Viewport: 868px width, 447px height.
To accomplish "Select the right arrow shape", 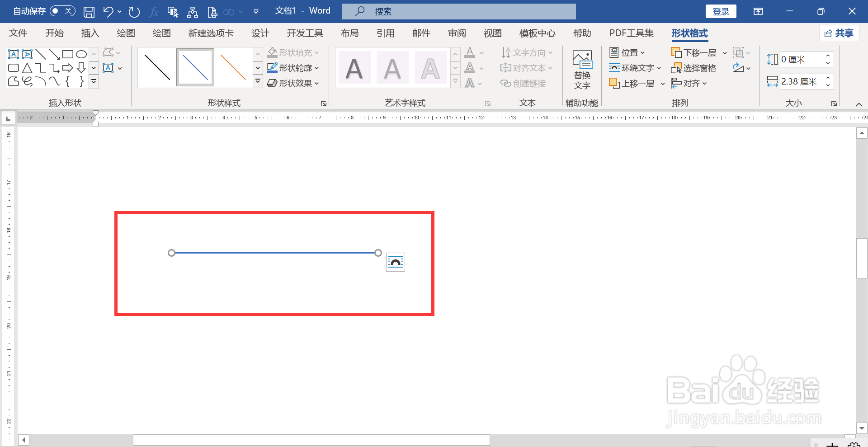I will tap(68, 68).
